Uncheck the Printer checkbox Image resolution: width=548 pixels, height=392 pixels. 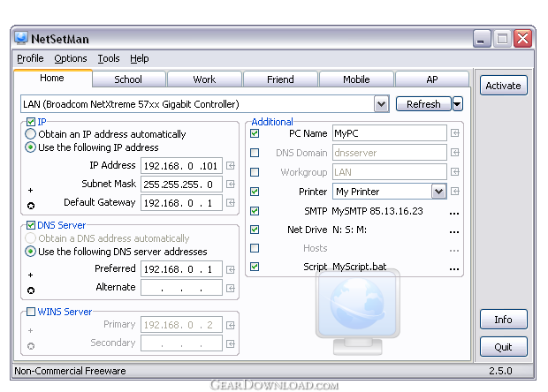click(255, 192)
